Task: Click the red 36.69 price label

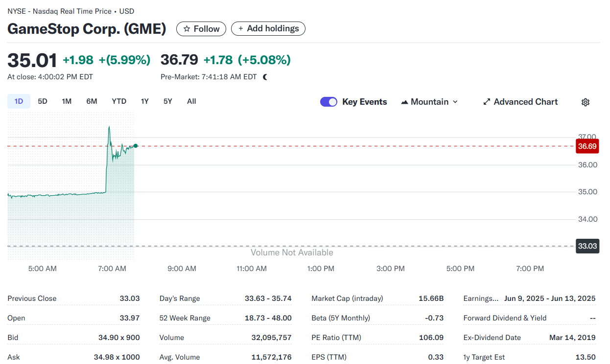Action: coord(587,146)
